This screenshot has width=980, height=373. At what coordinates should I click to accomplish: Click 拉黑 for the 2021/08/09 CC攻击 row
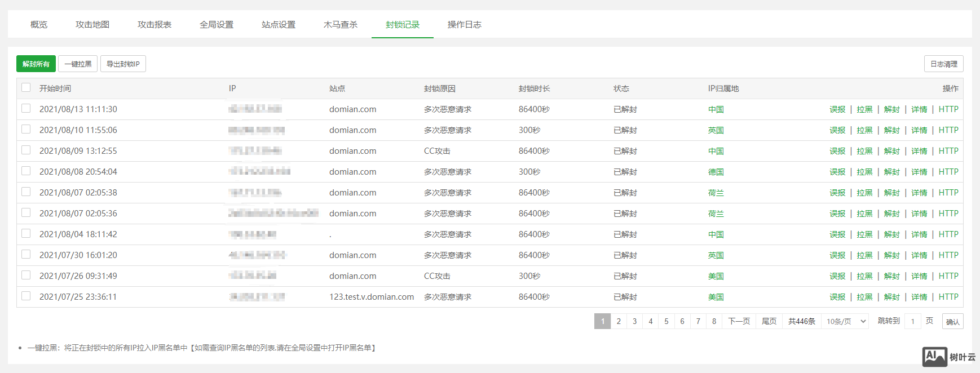864,151
